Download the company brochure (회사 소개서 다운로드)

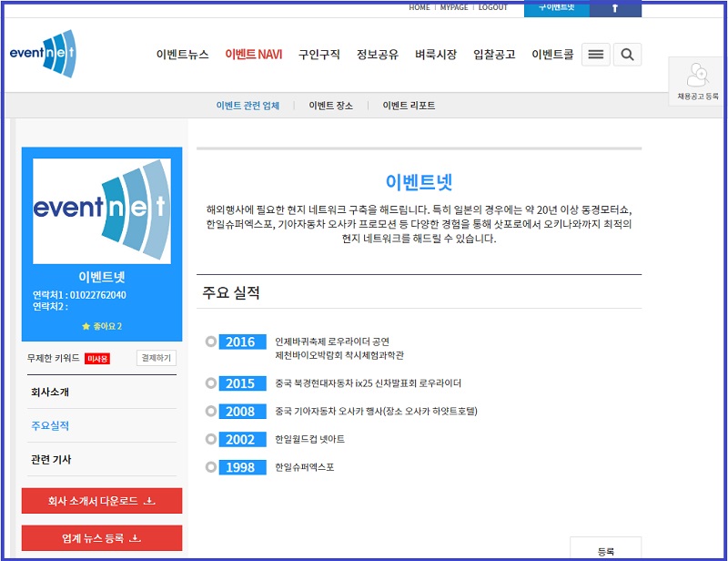click(x=102, y=501)
